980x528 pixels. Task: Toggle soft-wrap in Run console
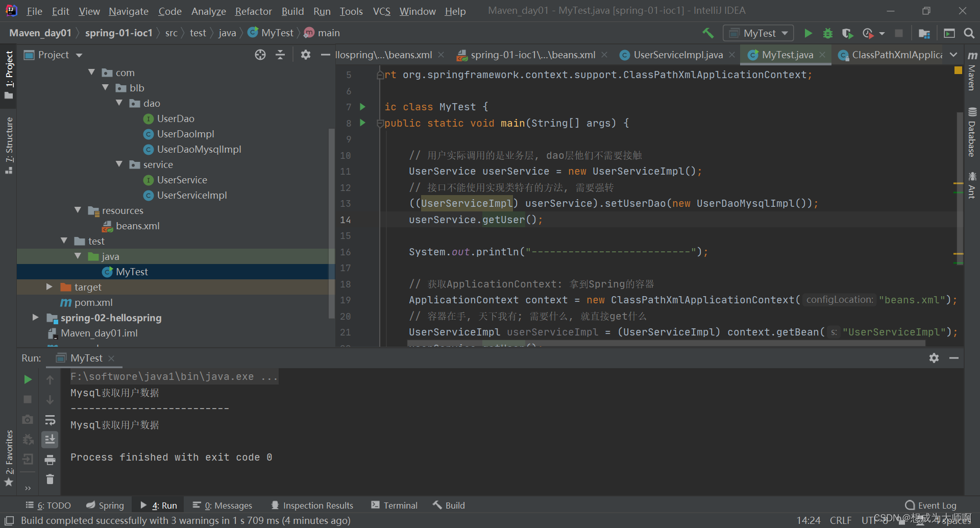tap(50, 420)
